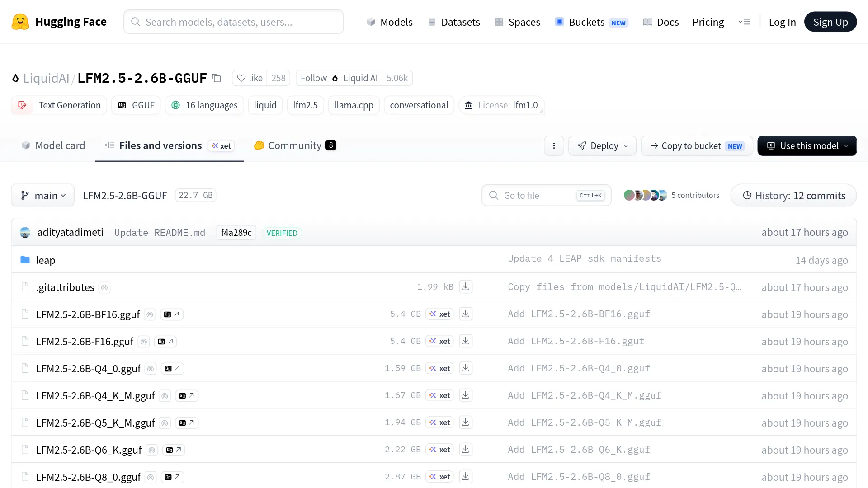The image size is (868, 488).
Task: Open GGUF viewer for Q6_K file
Action: pyautogui.click(x=174, y=450)
